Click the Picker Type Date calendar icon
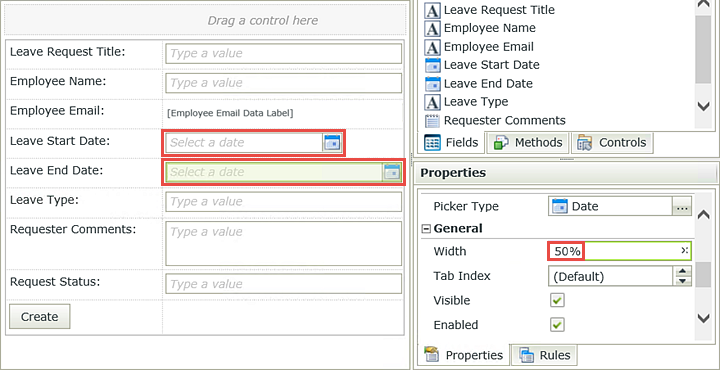Screen dimensions: 720x370 click(x=560, y=206)
